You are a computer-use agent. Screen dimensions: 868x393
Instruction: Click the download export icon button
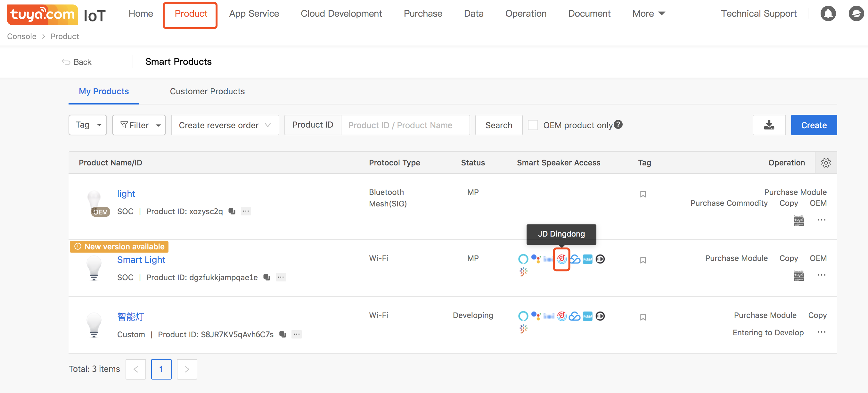769,125
